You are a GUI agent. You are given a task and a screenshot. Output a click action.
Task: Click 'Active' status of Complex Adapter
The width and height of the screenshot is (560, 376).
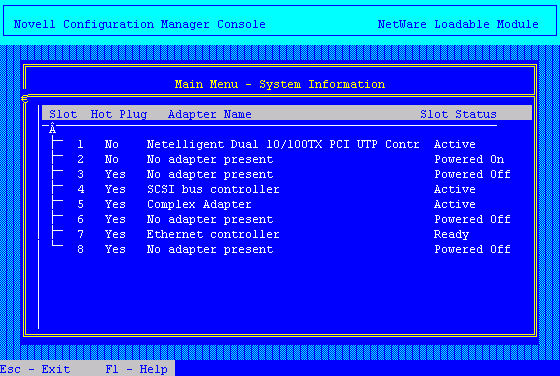coord(455,204)
